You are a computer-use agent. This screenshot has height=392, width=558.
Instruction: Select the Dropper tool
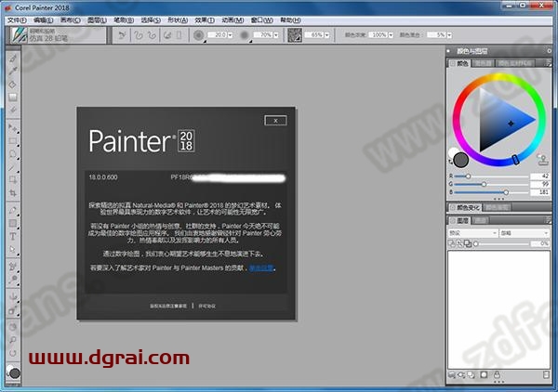click(x=14, y=70)
